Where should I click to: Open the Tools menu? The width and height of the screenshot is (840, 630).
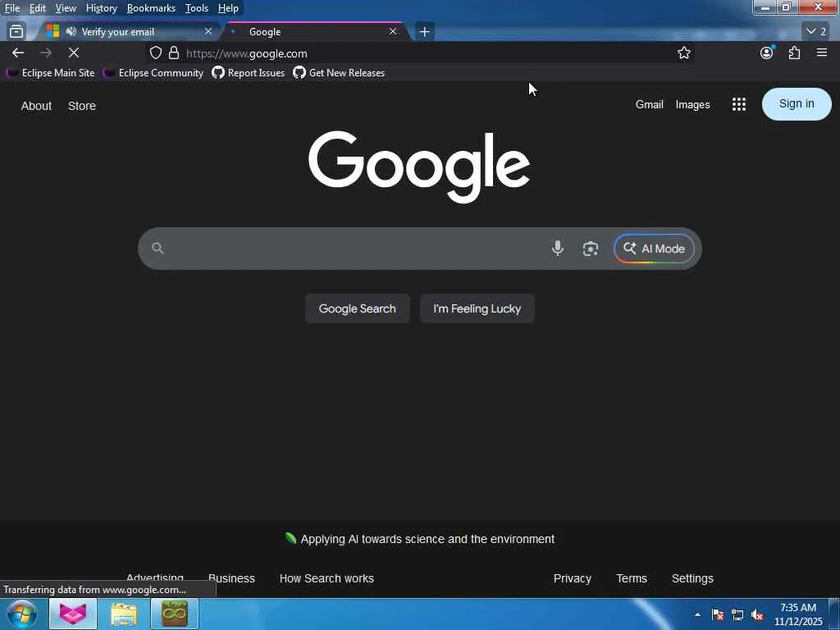(x=197, y=8)
